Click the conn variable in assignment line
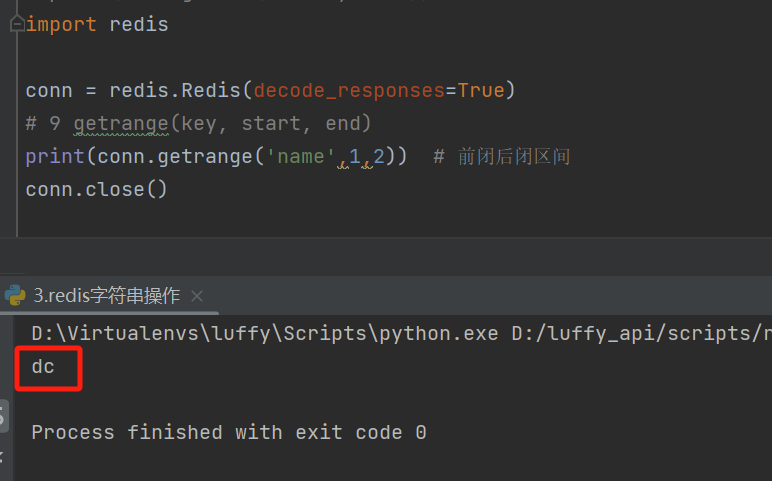 point(49,90)
